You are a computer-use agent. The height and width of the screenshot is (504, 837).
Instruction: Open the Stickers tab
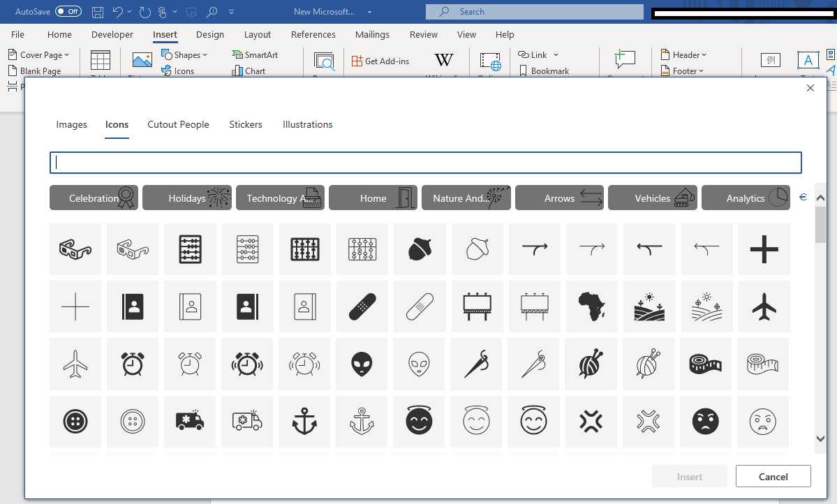tap(246, 124)
